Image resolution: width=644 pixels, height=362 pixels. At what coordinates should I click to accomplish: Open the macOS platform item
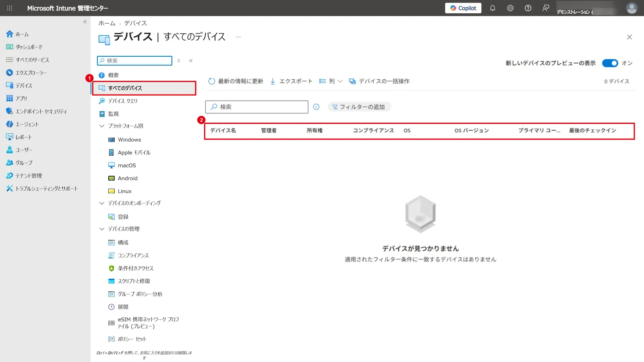[x=122, y=165]
